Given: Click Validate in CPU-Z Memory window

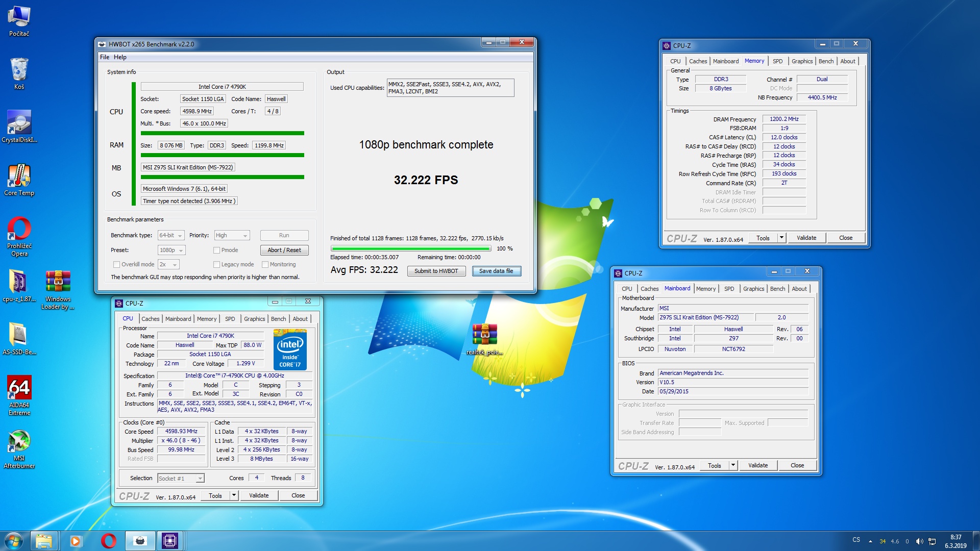Looking at the screenshot, I should (x=806, y=238).
